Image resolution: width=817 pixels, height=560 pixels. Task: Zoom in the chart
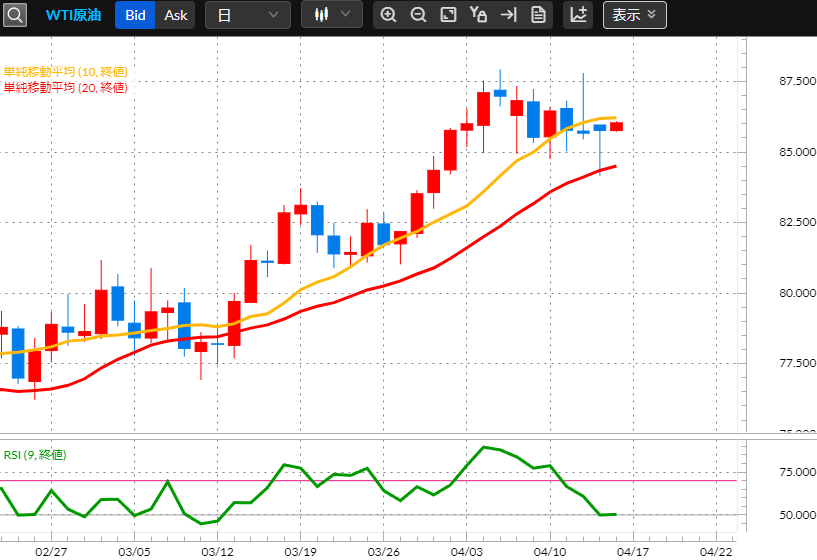pos(388,15)
